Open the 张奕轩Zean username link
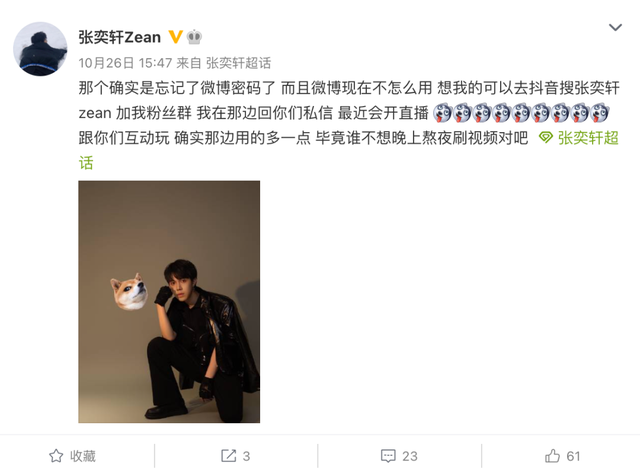Viewport: 640px width, 470px height. click(x=120, y=37)
